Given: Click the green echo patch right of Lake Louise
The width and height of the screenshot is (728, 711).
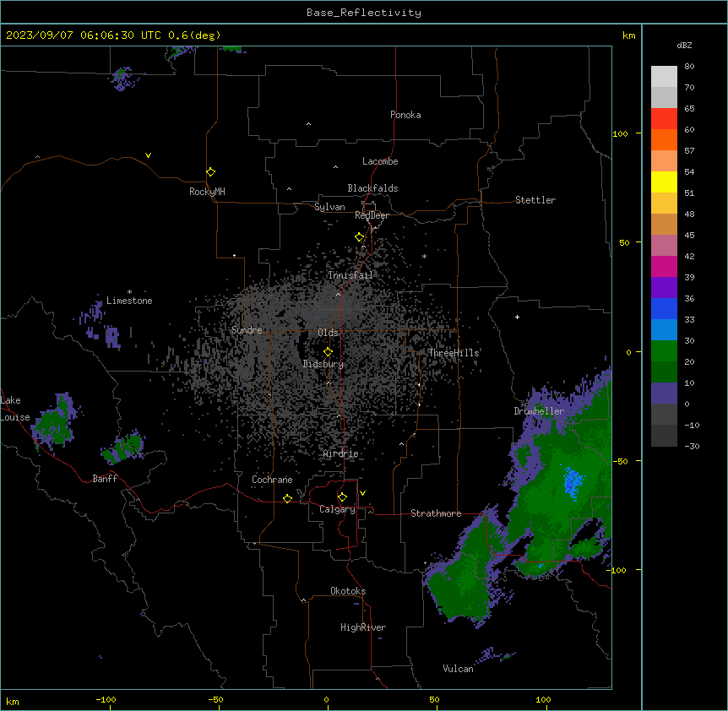Looking at the screenshot, I should [53, 425].
